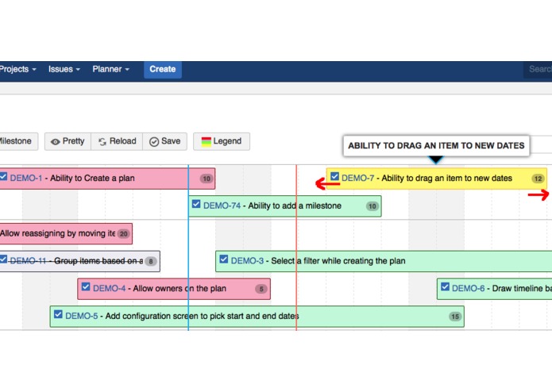This screenshot has width=552, height=392.
Task: Open the Planner dropdown menu
Action: (110, 69)
